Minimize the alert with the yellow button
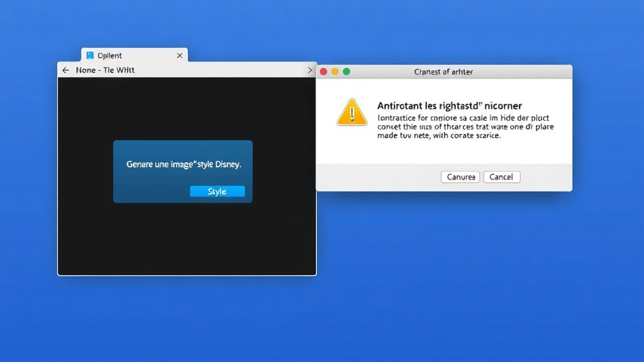The image size is (644, 362). pos(335,72)
